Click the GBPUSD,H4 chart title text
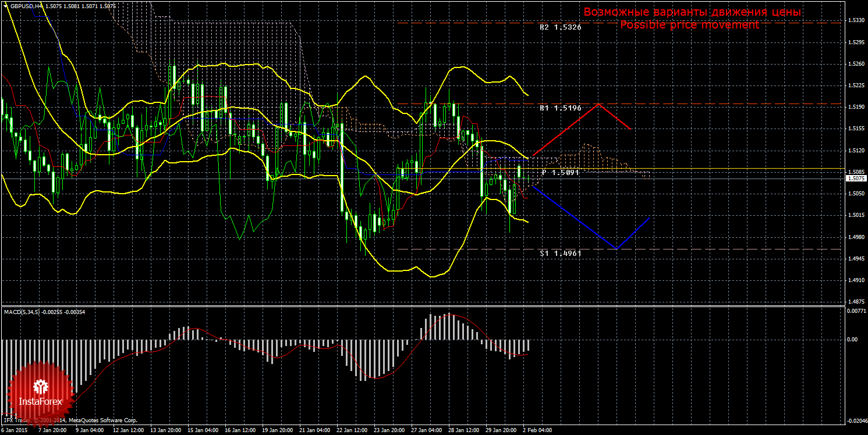 21,6
